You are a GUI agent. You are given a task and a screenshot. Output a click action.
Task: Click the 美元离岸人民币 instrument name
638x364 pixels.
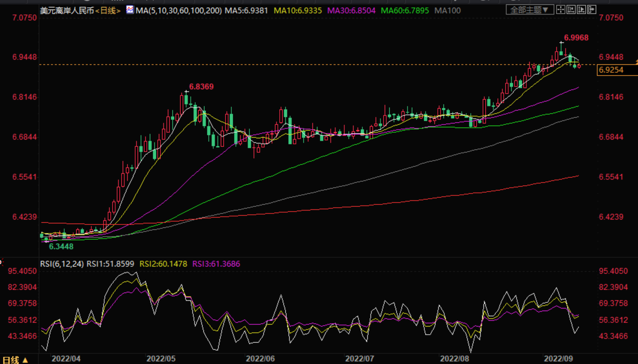[x=67, y=10]
